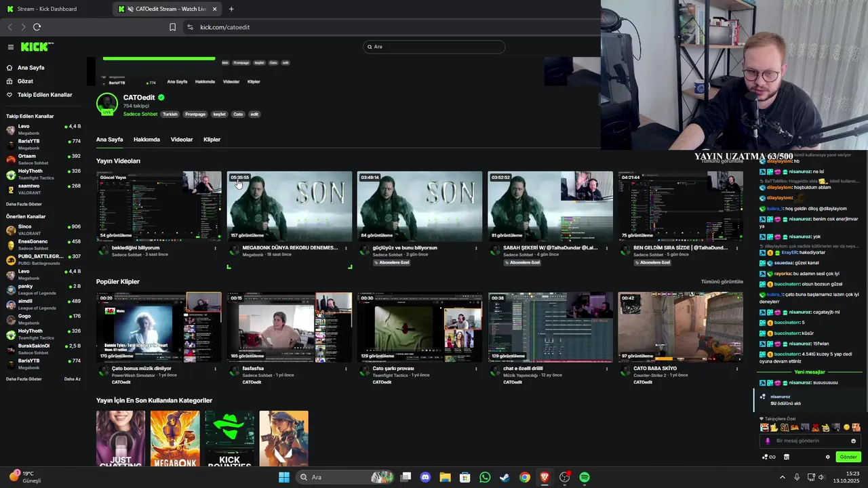Screen dimensions: 868x488
Task: Click CATOedit profile avatar with live badge
Action: click(107, 104)
